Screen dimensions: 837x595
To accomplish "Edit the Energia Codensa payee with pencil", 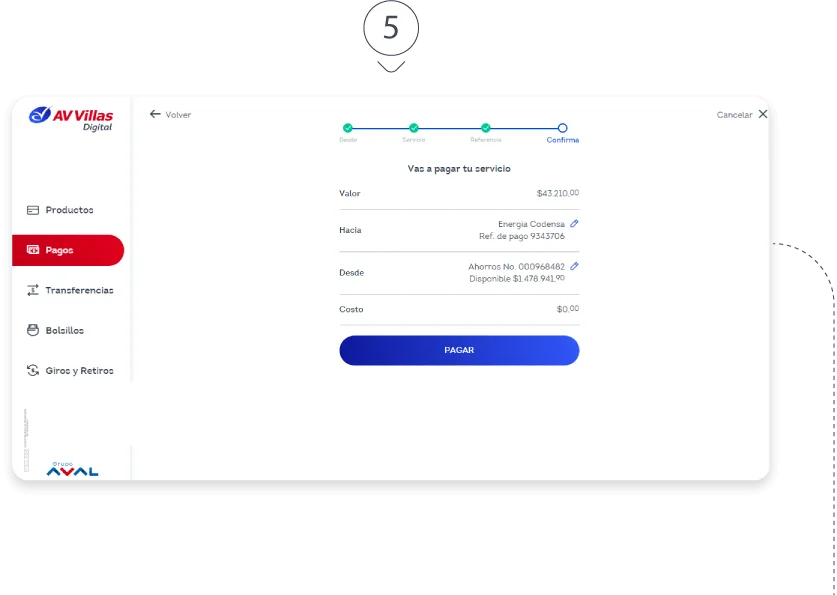I will 574,224.
